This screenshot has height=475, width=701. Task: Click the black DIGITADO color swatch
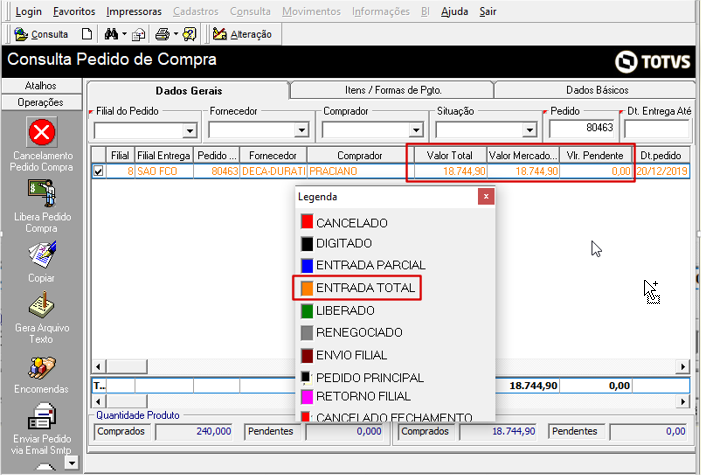[307, 244]
